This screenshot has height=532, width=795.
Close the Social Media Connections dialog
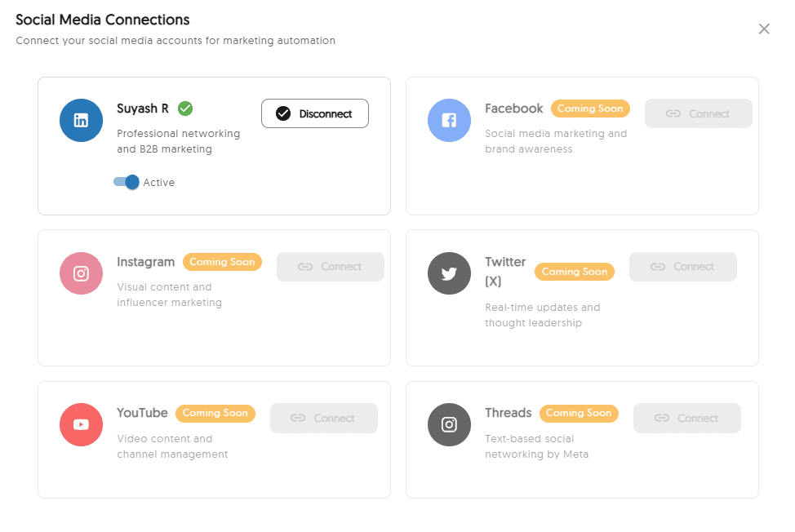pos(764,29)
